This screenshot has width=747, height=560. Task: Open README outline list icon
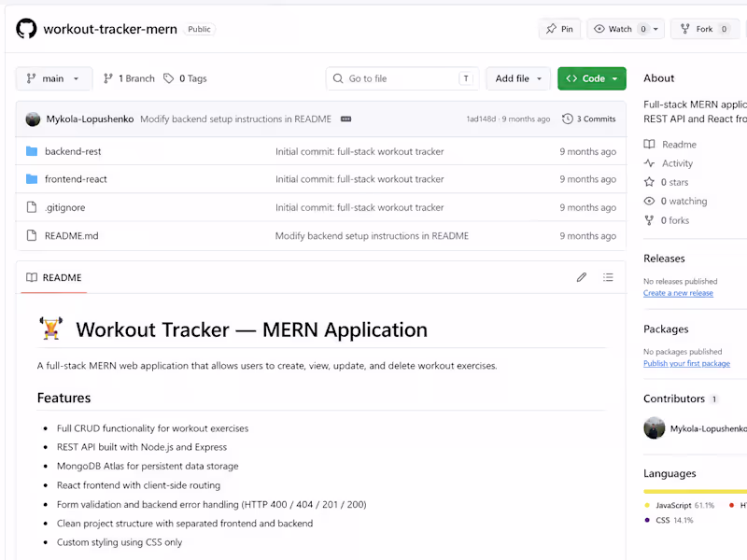click(608, 277)
